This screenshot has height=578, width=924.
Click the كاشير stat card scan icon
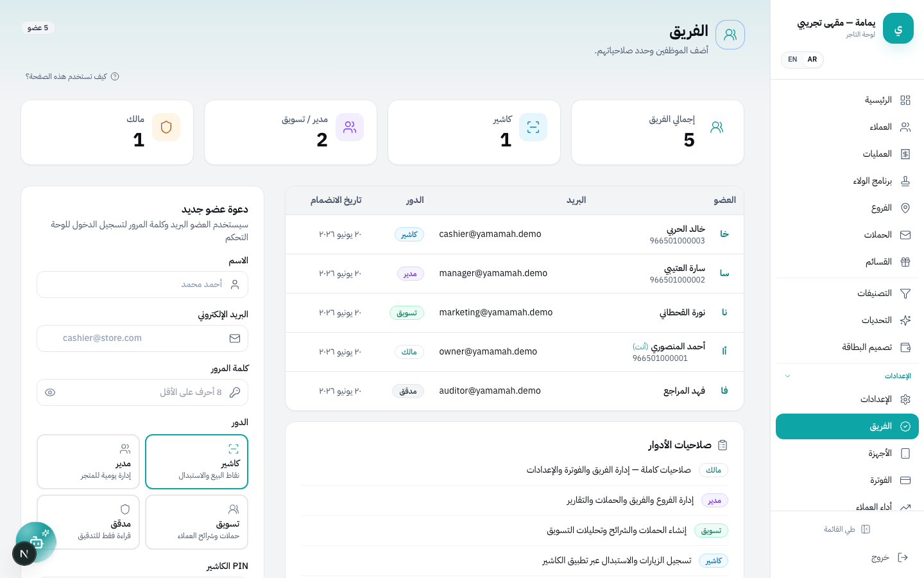[533, 127]
